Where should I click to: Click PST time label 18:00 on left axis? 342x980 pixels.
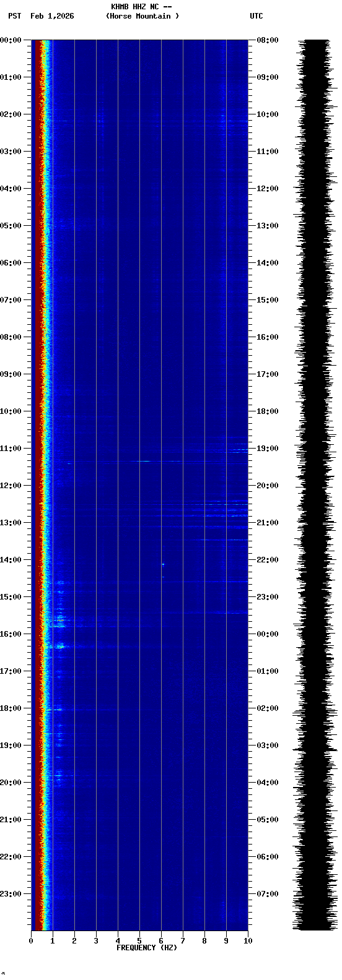(11, 708)
